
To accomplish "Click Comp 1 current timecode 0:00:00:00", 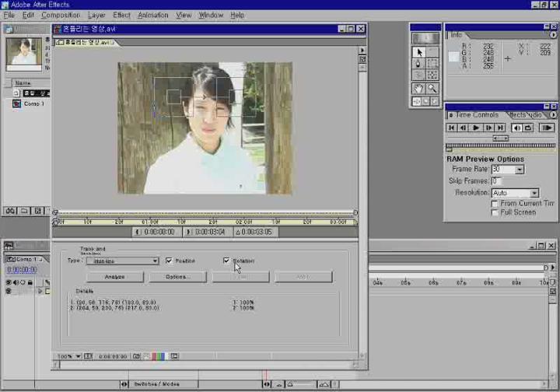I will [x=22, y=270].
